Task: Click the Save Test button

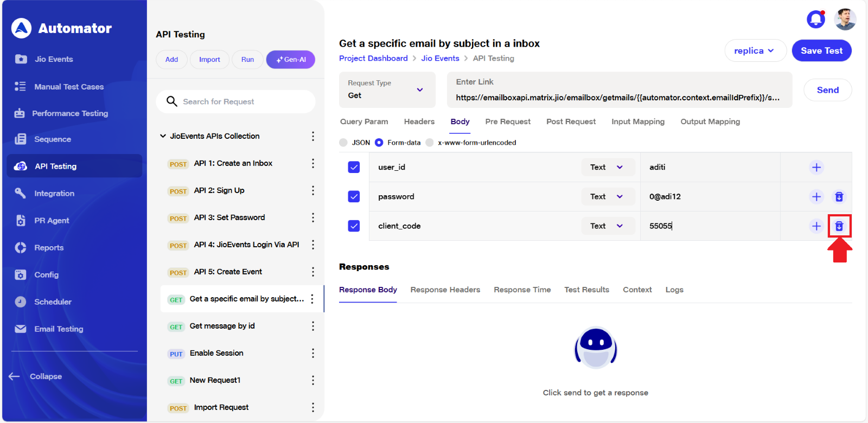Action: (x=821, y=51)
